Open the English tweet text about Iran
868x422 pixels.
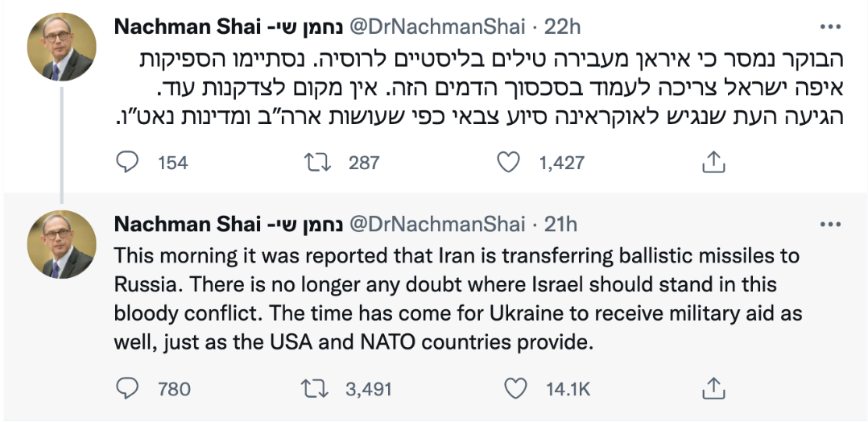pyautogui.click(x=457, y=299)
